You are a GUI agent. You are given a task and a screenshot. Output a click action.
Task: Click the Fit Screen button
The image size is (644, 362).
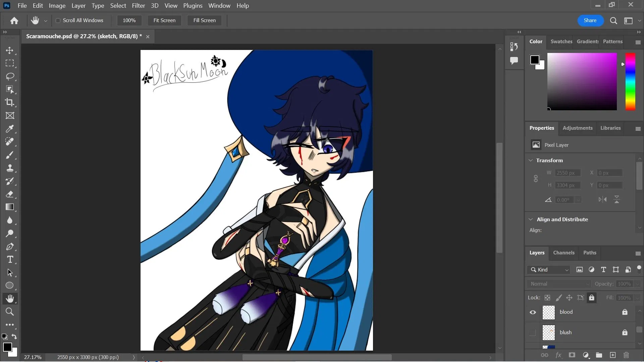coord(164,20)
